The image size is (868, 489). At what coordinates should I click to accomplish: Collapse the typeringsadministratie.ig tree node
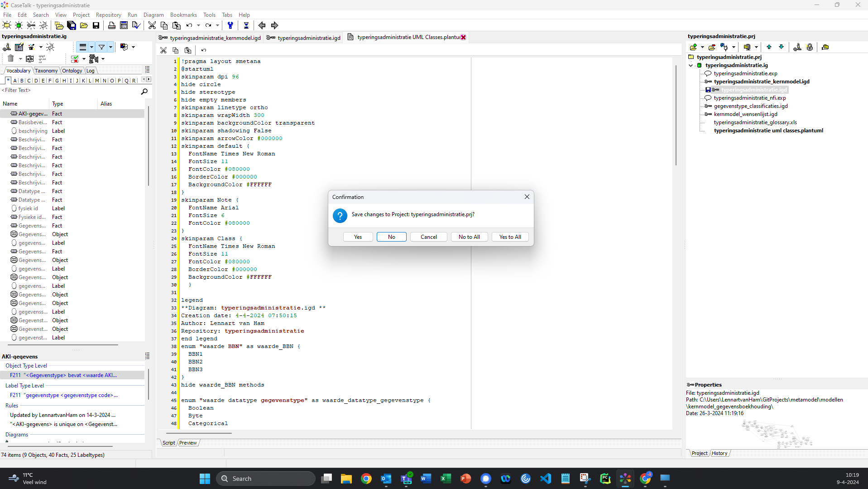[691, 65]
